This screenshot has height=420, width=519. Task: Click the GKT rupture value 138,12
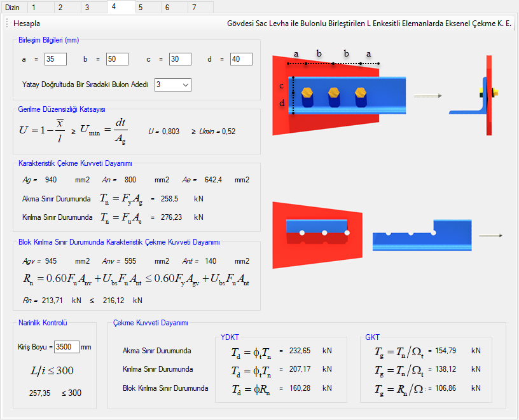[445, 369]
